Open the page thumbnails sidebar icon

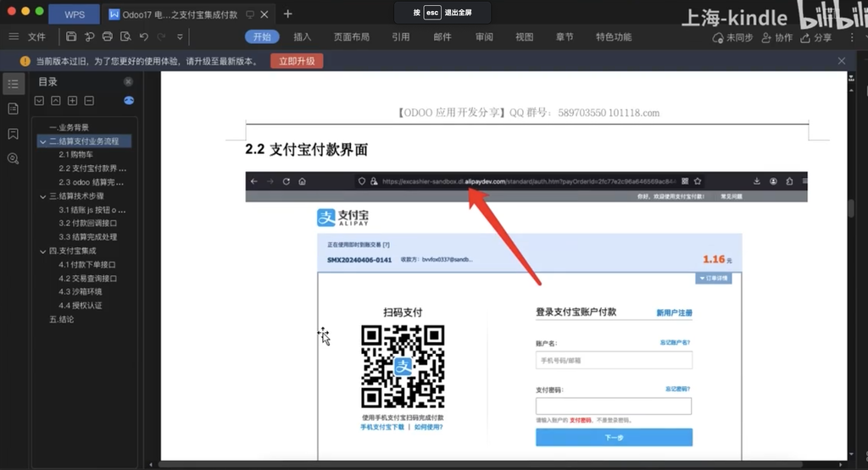point(14,108)
